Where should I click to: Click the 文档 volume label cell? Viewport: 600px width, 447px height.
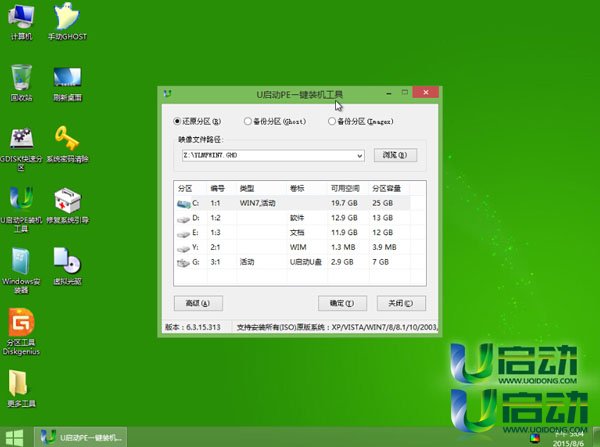[x=297, y=232]
